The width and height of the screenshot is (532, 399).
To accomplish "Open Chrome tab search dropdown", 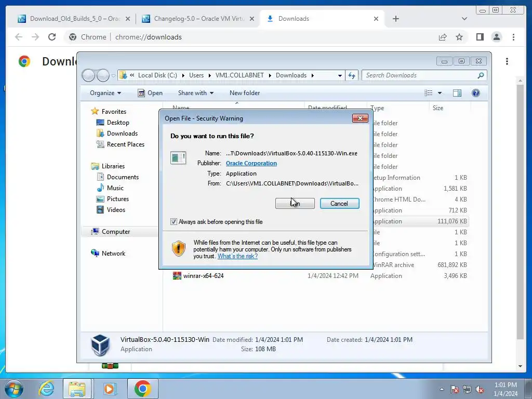I will 464,19.
